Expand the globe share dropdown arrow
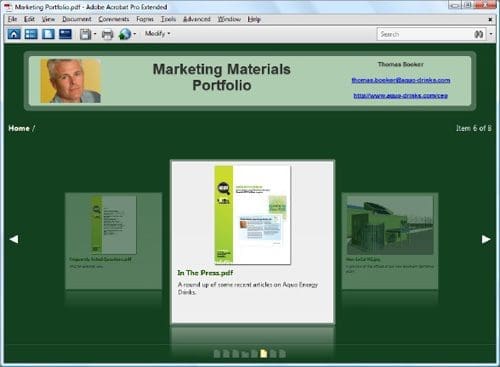This screenshot has height=367, width=500. pyautogui.click(x=134, y=34)
